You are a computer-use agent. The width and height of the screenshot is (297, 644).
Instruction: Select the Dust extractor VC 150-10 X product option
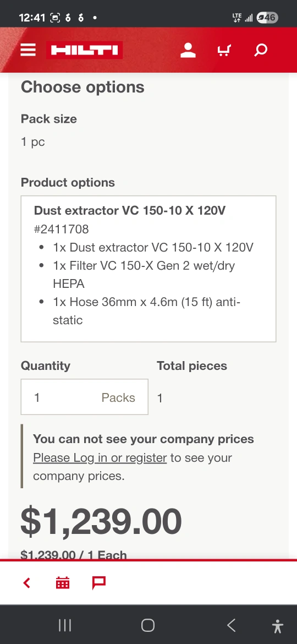coord(148,269)
